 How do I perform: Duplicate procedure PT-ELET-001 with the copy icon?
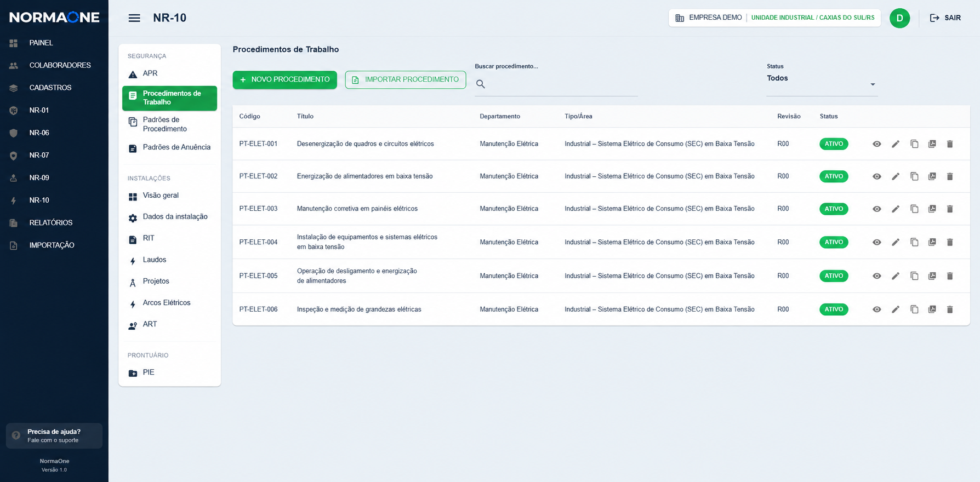click(x=914, y=144)
